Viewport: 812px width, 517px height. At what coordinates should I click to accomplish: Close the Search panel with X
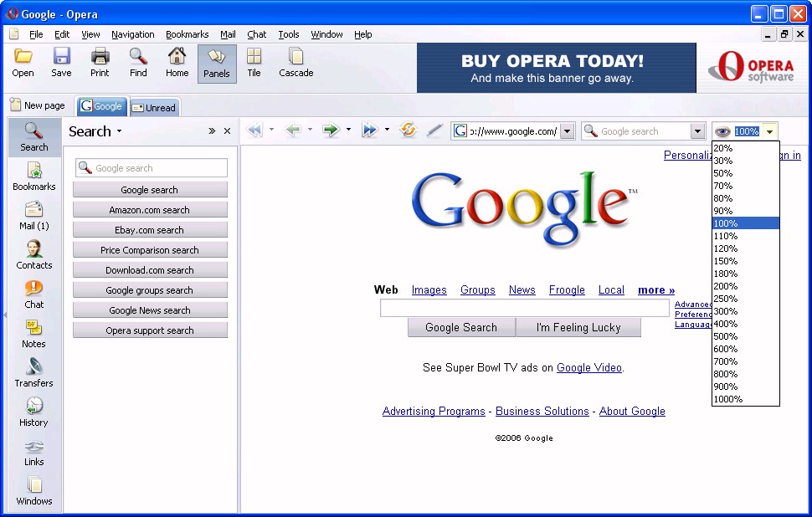[x=227, y=131]
